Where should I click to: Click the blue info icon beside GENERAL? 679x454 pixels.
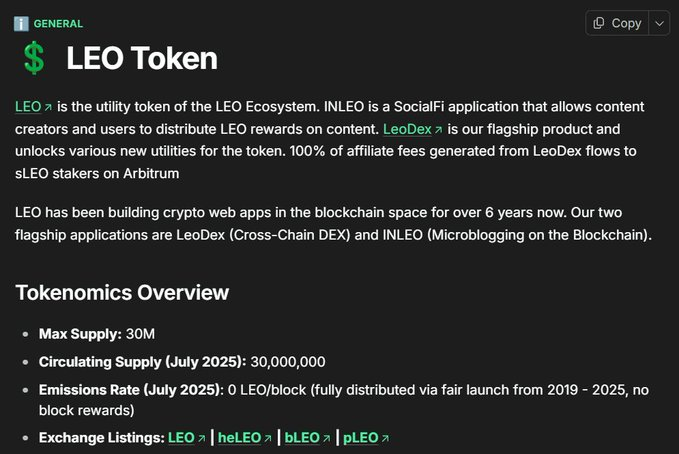coord(21,23)
